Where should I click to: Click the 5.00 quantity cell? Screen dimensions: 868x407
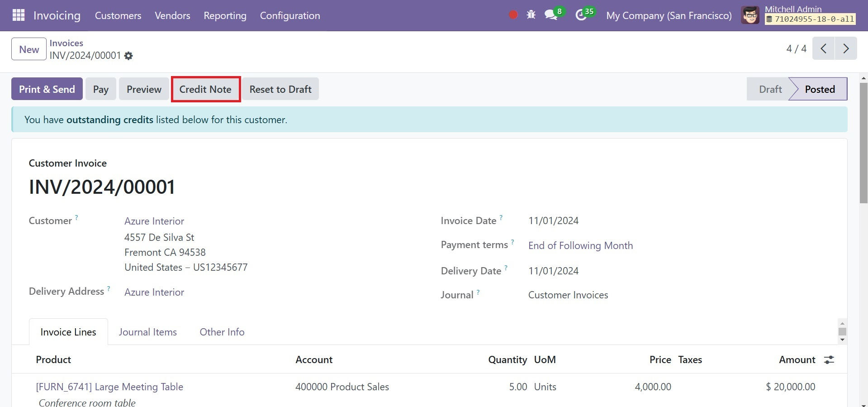pyautogui.click(x=518, y=387)
